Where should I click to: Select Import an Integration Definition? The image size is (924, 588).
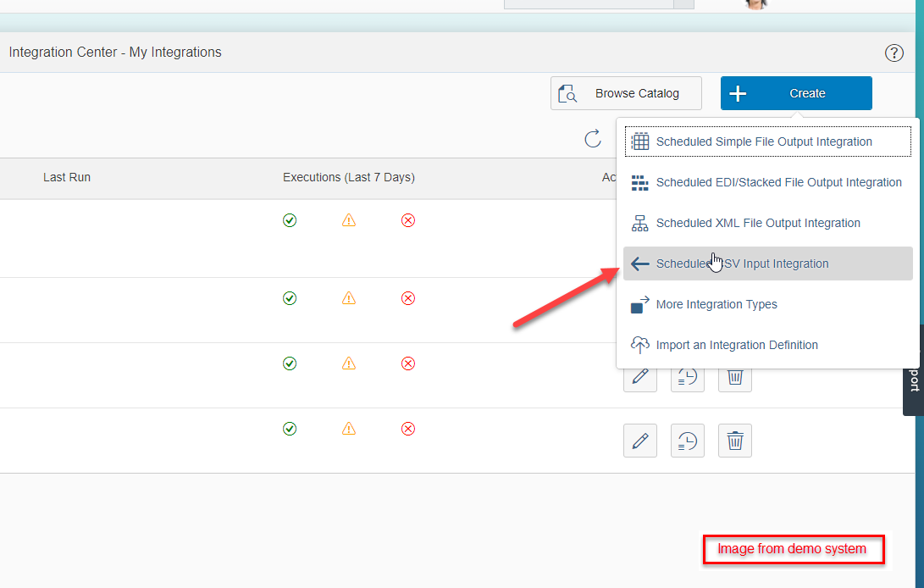768,345
